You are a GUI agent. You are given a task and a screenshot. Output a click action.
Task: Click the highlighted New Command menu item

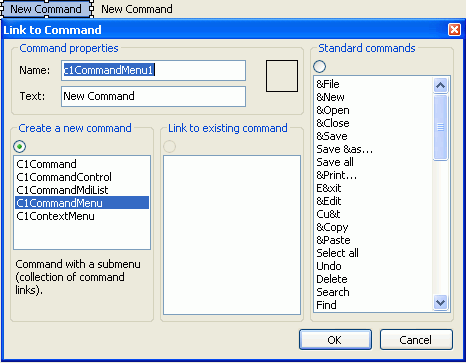coord(46,9)
